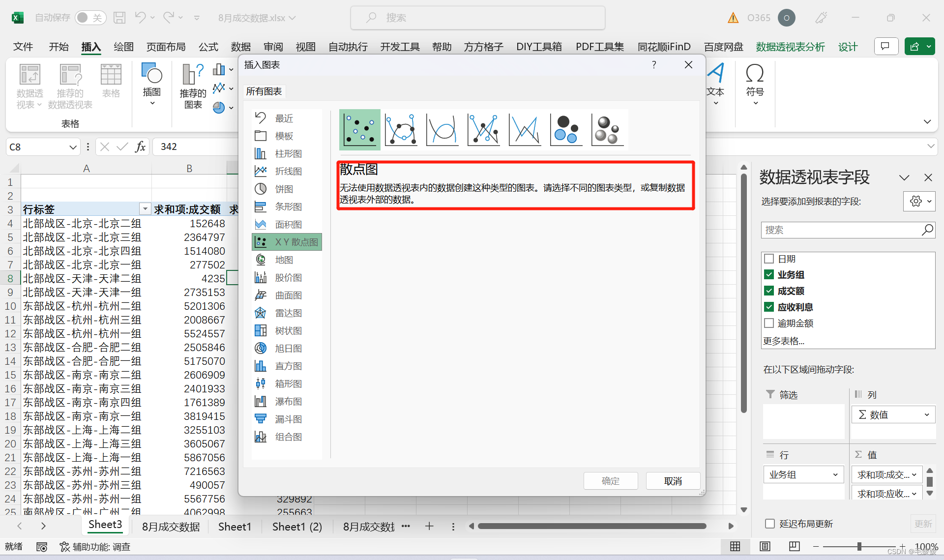Add a new sheet with plus button
This screenshot has width=944, height=560.
[x=429, y=526]
